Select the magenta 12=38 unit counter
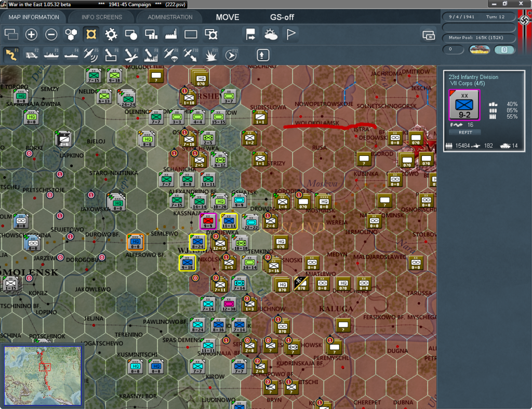This screenshot has height=409, width=532. 229,305
